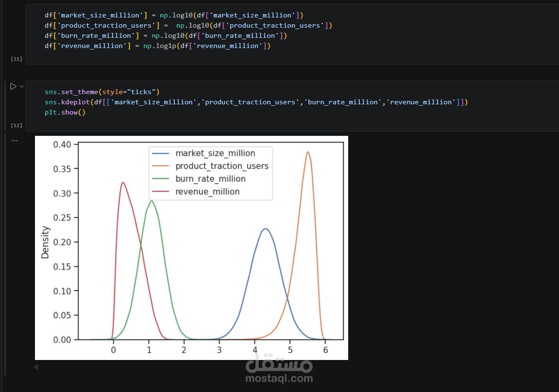Click execution count label [12]
559x392 pixels.
[x=17, y=125]
